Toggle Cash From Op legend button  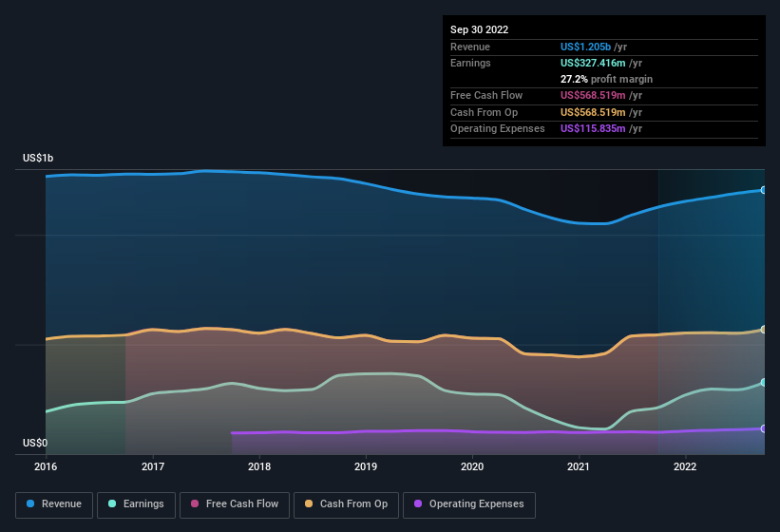pyautogui.click(x=346, y=504)
